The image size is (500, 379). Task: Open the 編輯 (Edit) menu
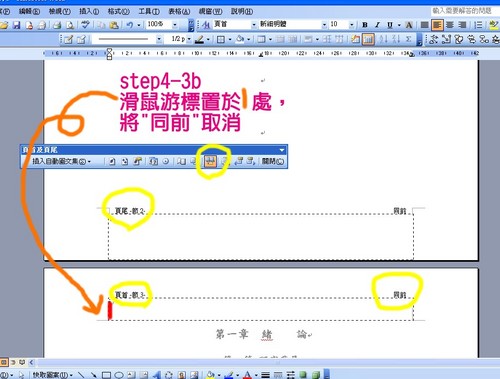click(29, 11)
